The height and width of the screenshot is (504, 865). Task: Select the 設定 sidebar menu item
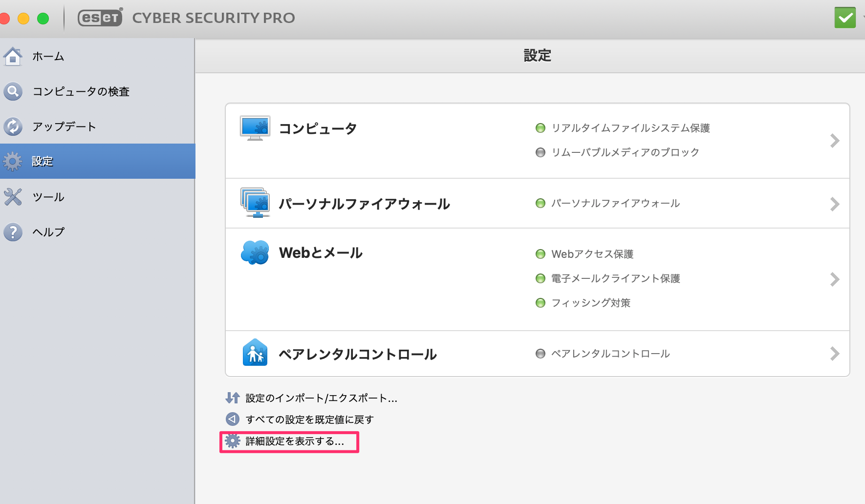pyautogui.click(x=98, y=161)
